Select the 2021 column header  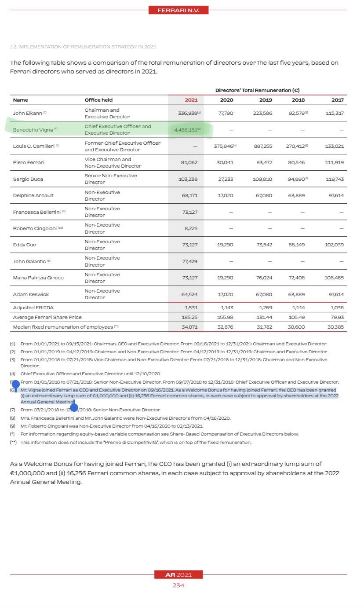pyautogui.click(x=191, y=100)
